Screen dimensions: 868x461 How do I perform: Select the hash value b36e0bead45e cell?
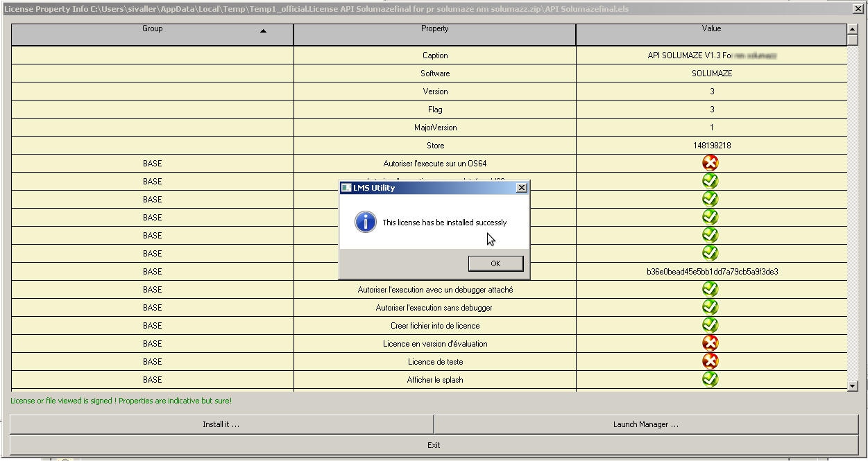pyautogui.click(x=711, y=272)
